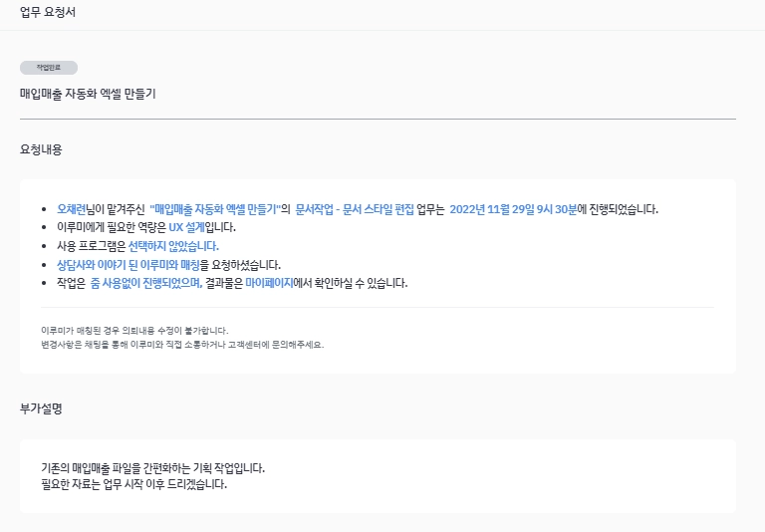765x532 pixels.
Task: Select the UX 설계 skill link
Action: click(x=186, y=227)
